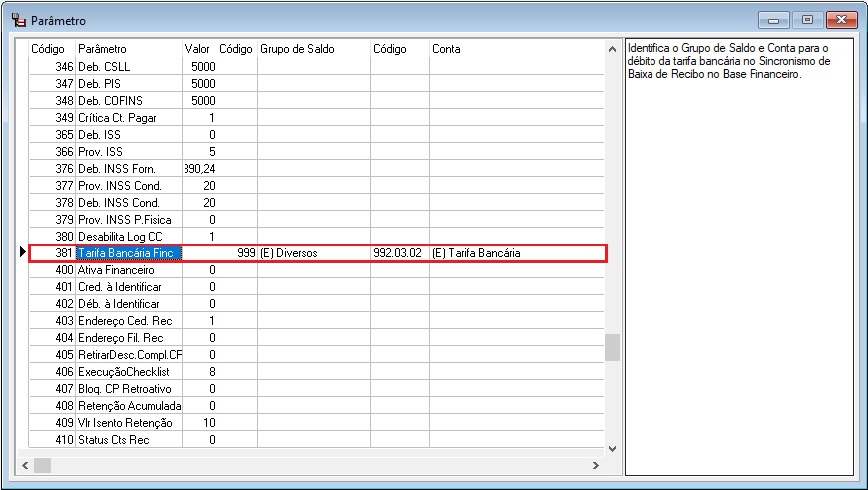The height and width of the screenshot is (490, 868).
Task: Select the ExecuçãoChecklist parameter row
Action: coord(128,371)
